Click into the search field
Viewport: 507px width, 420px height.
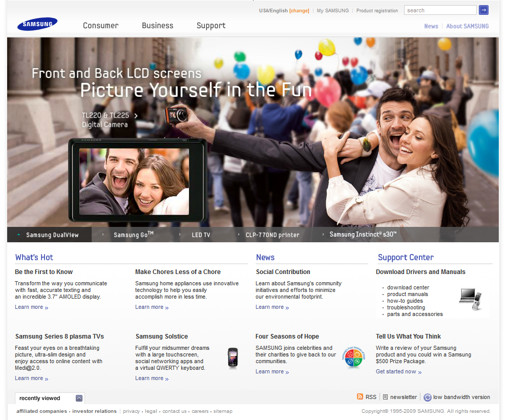coord(440,10)
